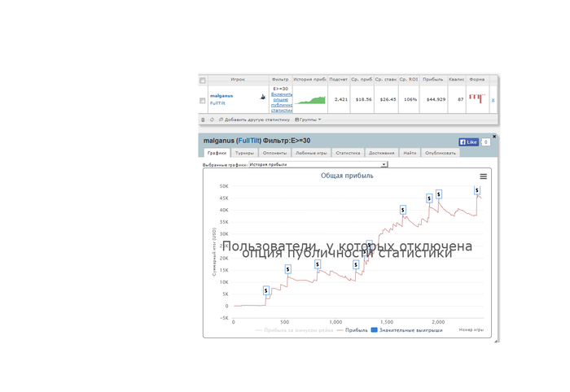Click the chart title Общая прибыль
570x392 pixels.
click(x=347, y=176)
